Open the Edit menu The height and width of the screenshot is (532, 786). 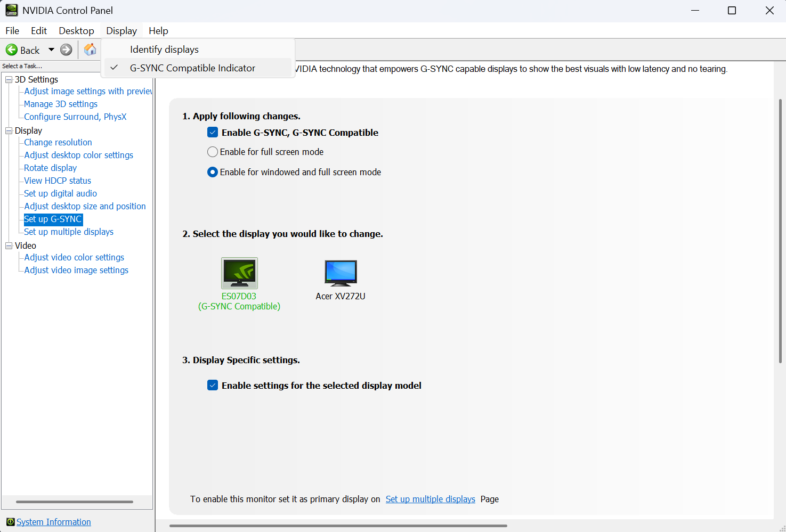[x=39, y=31]
